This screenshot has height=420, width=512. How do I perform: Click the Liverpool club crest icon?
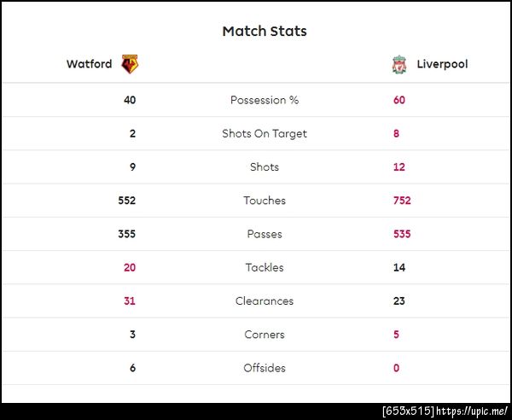coord(399,64)
